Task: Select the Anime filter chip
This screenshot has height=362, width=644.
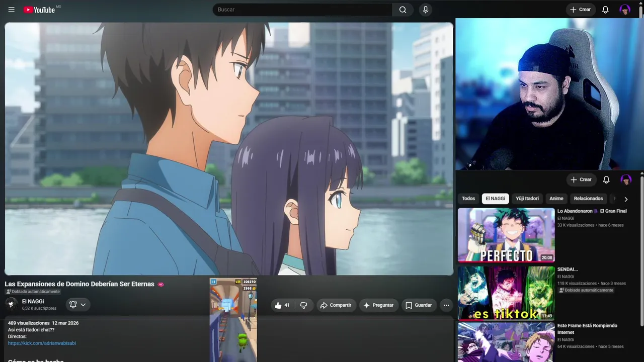Action: (556, 199)
